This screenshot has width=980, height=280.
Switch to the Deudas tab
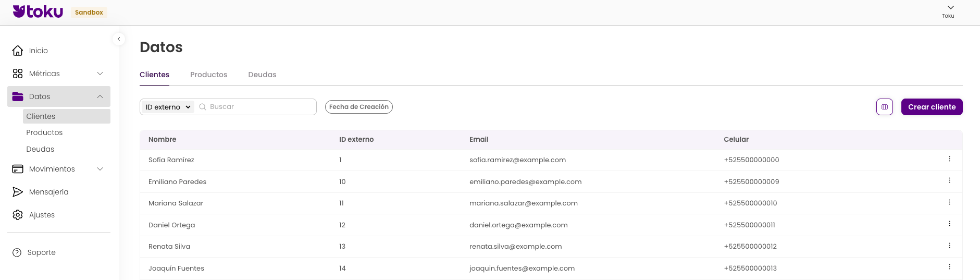262,75
